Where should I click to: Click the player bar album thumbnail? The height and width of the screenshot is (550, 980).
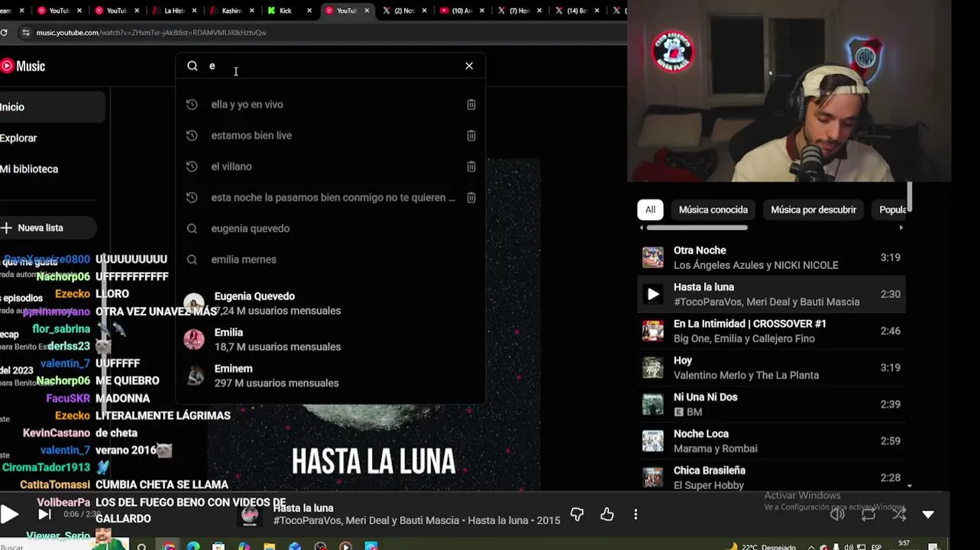[250, 515]
